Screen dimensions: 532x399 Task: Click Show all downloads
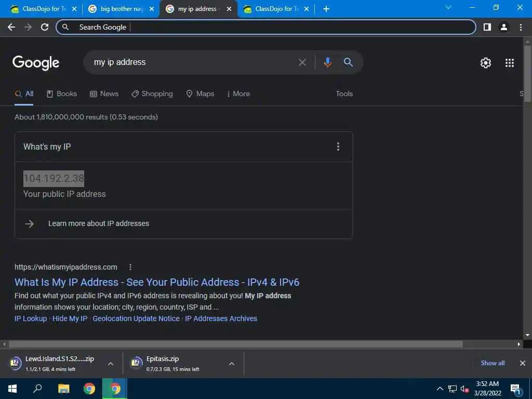coord(493,363)
